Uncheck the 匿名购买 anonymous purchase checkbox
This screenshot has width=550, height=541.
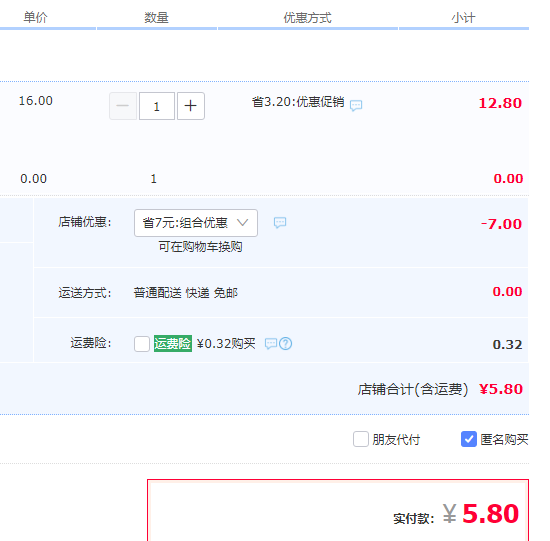pyautogui.click(x=469, y=439)
